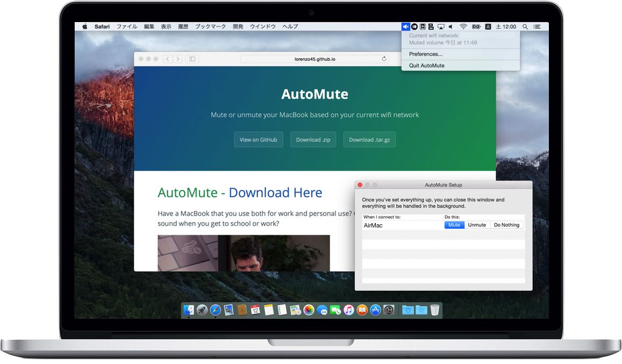
Task: Select Mute for the AirMac network
Action: [x=454, y=225]
